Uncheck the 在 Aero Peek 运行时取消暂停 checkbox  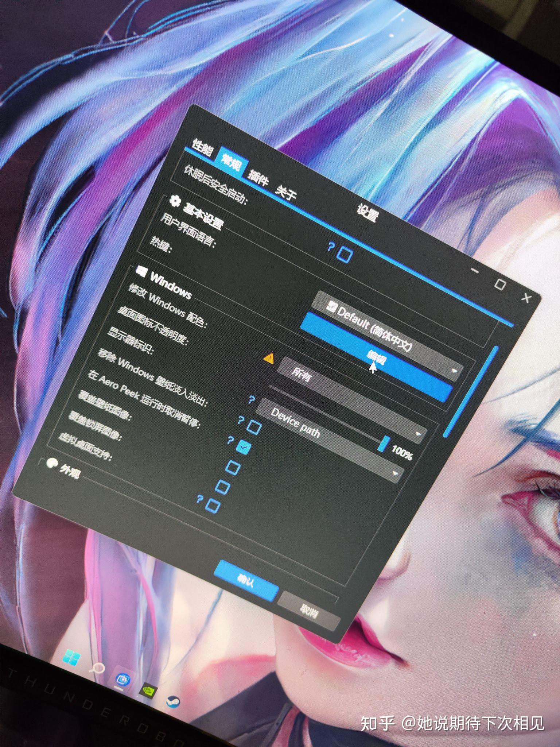(244, 447)
